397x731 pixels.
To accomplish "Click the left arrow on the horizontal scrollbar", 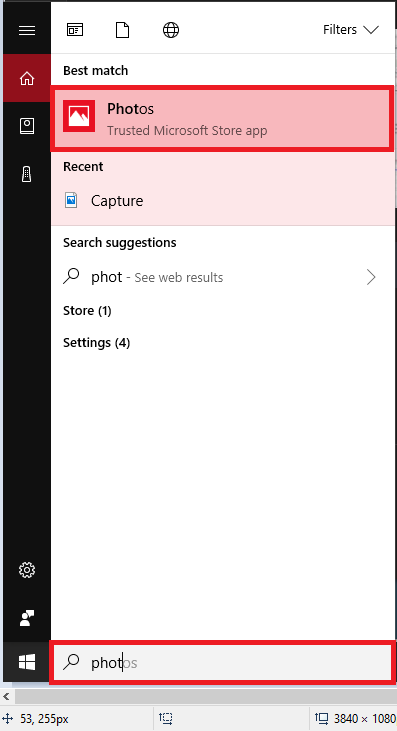I will 7,697.
